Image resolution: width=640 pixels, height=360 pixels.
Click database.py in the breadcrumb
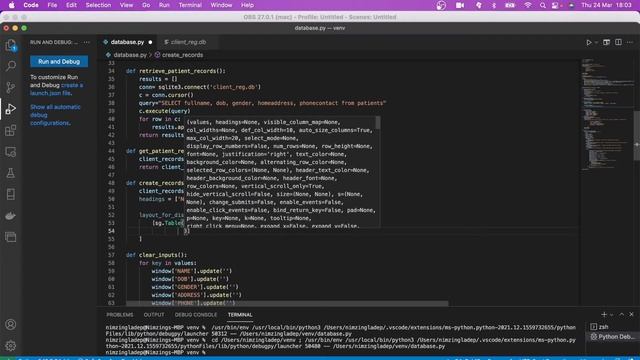click(x=129, y=55)
